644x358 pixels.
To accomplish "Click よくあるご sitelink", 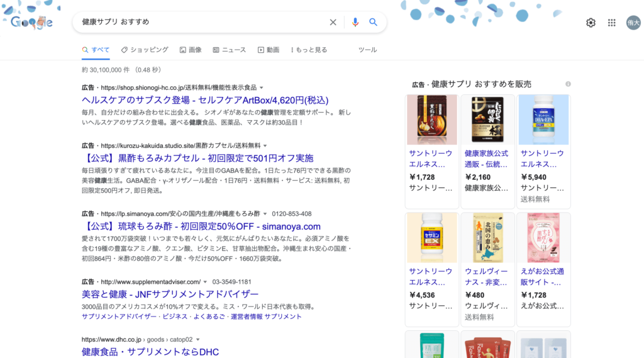I will [209, 316].
